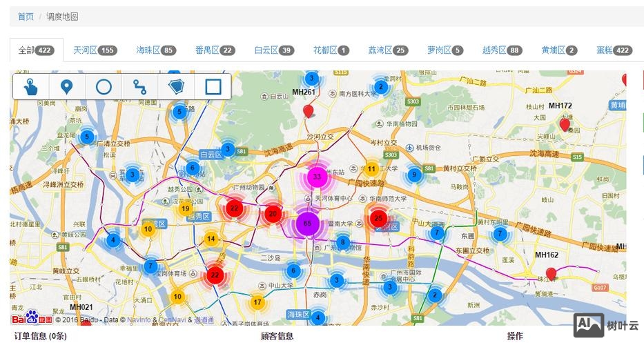This screenshot has width=644, height=345.
Task: Click the Baidu map logo
Action: click(x=32, y=317)
